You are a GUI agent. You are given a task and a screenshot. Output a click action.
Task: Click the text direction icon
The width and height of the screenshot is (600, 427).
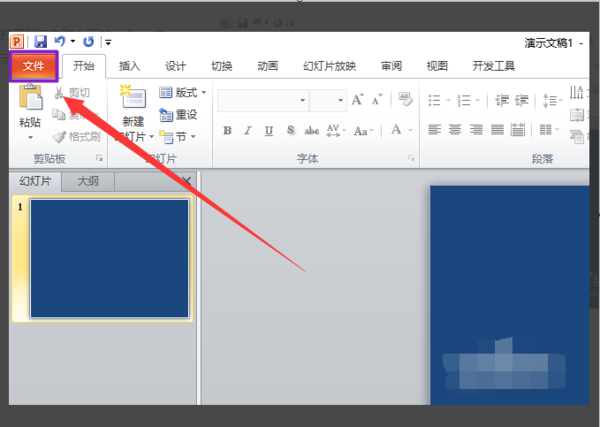point(577,92)
